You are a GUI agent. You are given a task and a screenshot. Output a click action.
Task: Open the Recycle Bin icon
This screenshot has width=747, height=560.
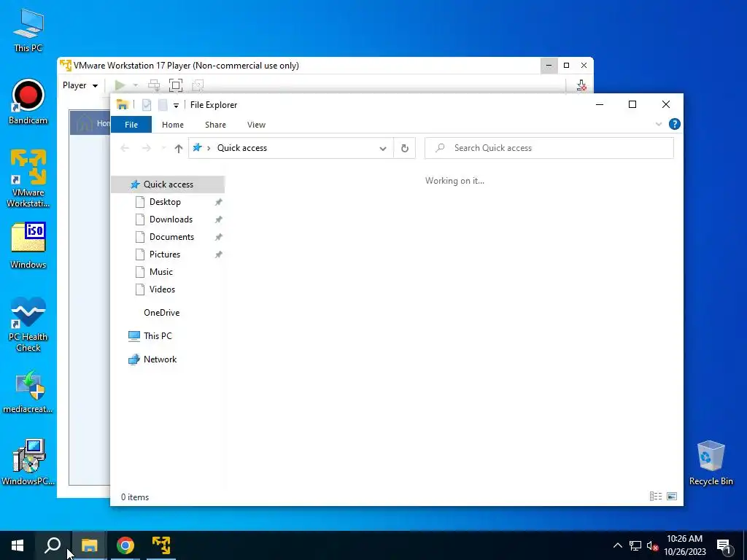tap(711, 463)
